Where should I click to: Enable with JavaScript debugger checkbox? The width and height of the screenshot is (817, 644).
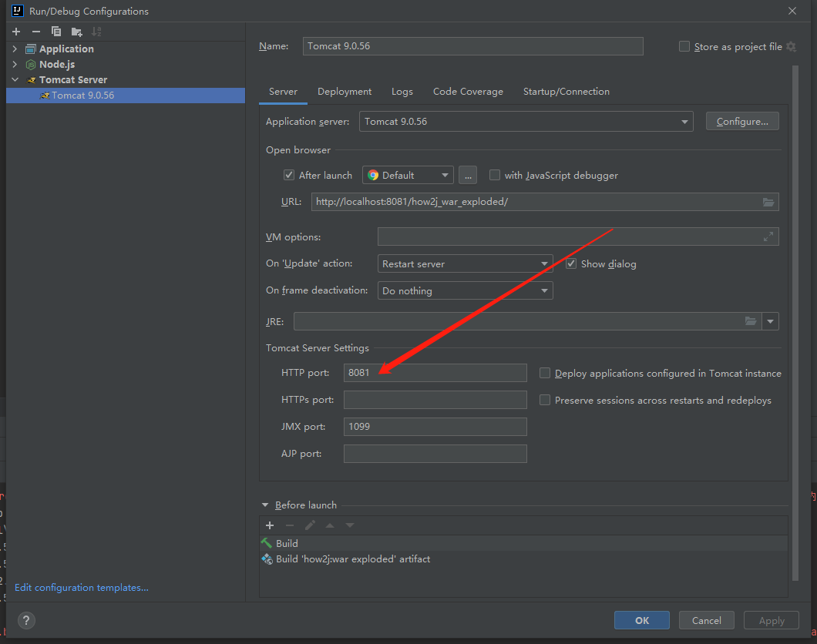point(495,175)
